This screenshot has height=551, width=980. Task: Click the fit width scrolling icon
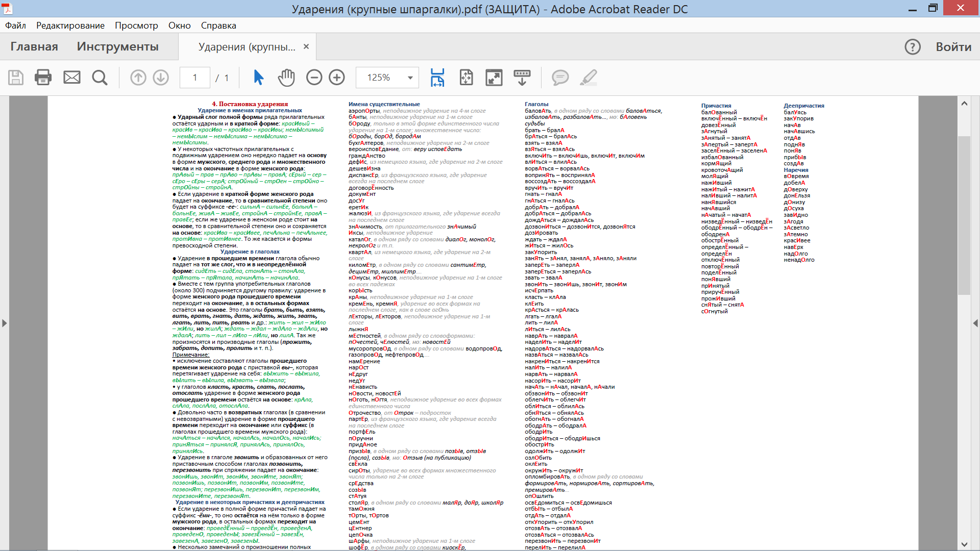[x=437, y=78]
